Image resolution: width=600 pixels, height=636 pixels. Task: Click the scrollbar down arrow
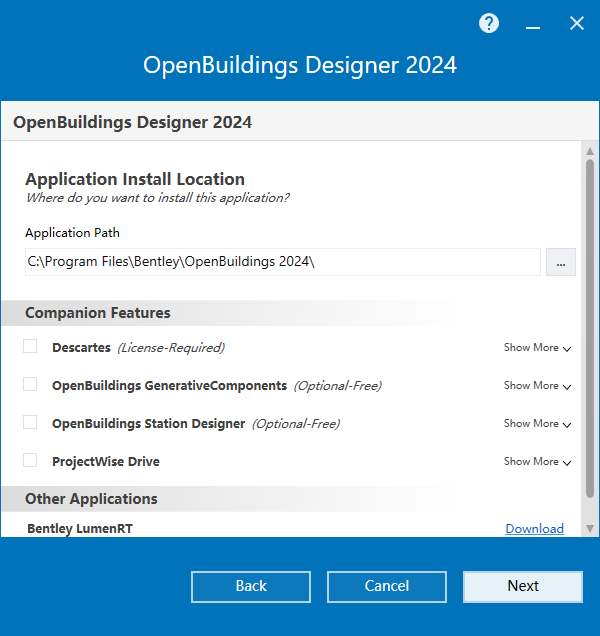pos(590,528)
